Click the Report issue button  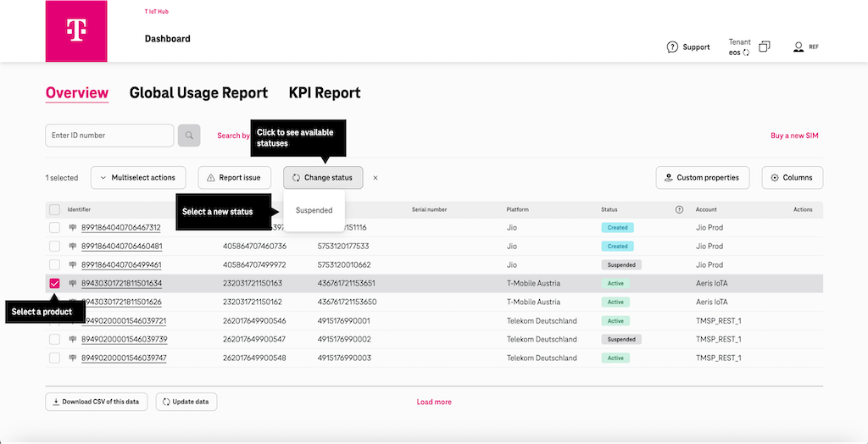pyautogui.click(x=234, y=178)
